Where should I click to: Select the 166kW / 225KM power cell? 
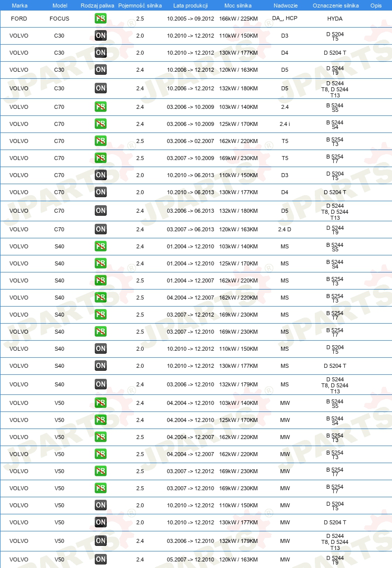[x=239, y=19]
